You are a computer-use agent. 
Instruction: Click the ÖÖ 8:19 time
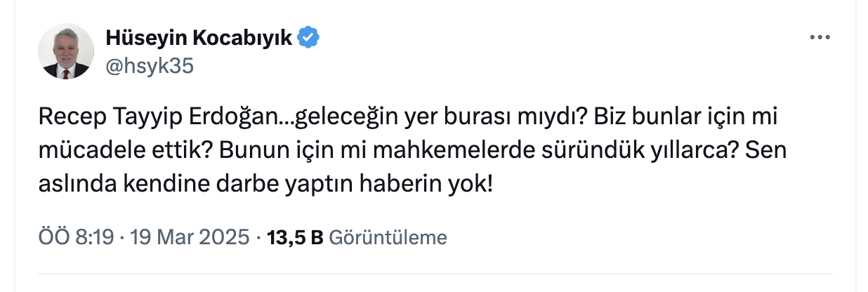pyautogui.click(x=77, y=237)
